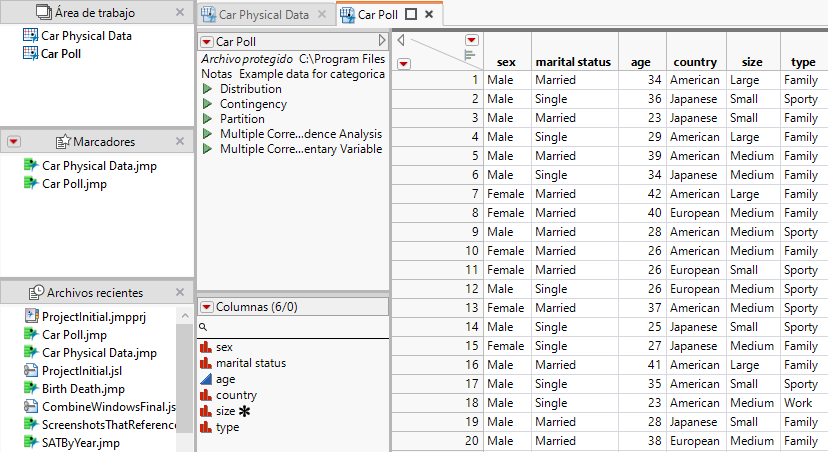Run the Distribution script with green triangle

tap(207, 89)
